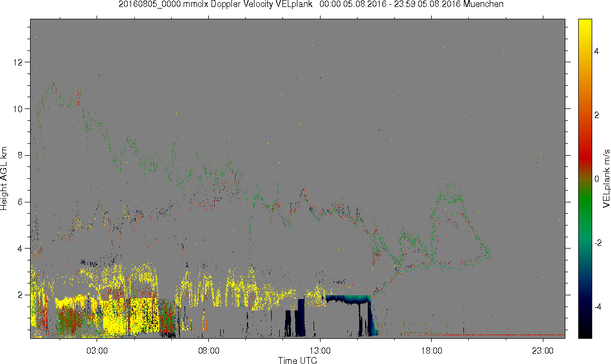Screen dimensions: 611x364
Task: Click the '-2' value on the colorbar scale
Action: pyautogui.click(x=598, y=243)
